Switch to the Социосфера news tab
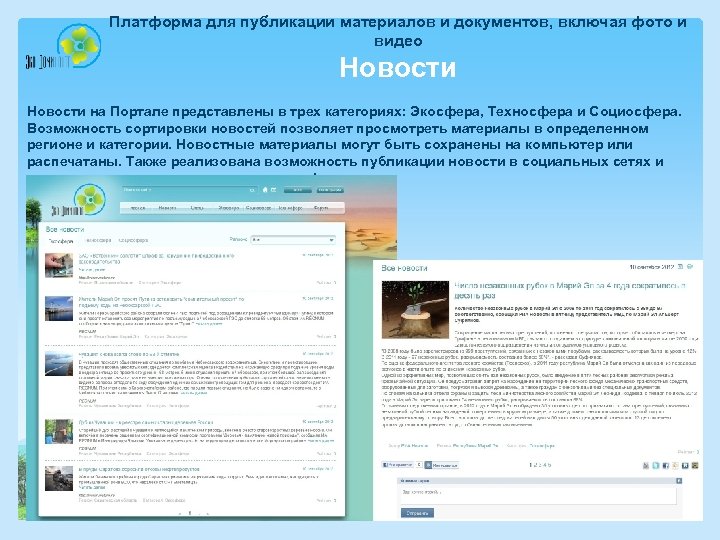Image resolution: width=720 pixels, height=540 pixels. (133, 240)
